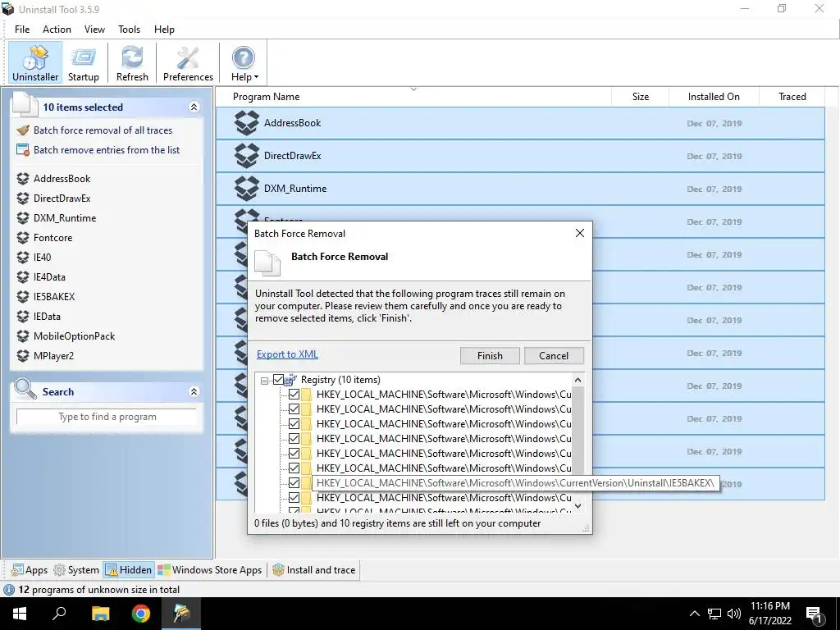This screenshot has width=840, height=630.
Task: Click the Search magnifier icon in sidebar
Action: 25,390
